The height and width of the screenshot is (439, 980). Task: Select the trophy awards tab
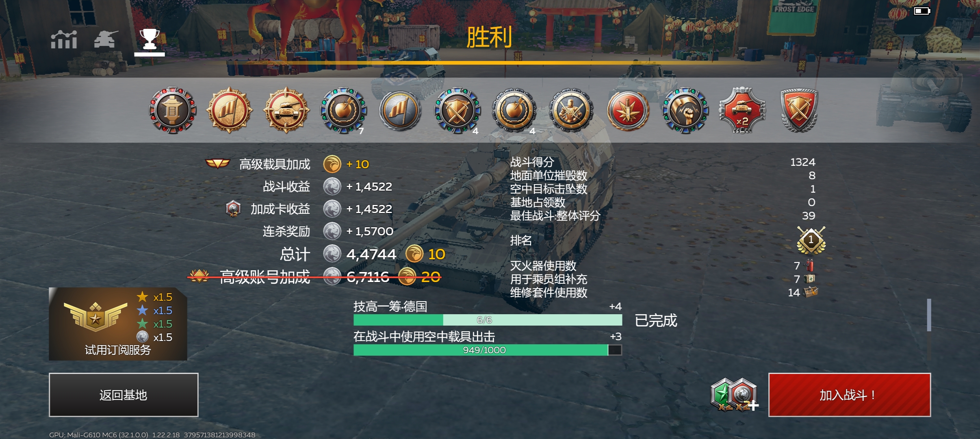coord(150,41)
